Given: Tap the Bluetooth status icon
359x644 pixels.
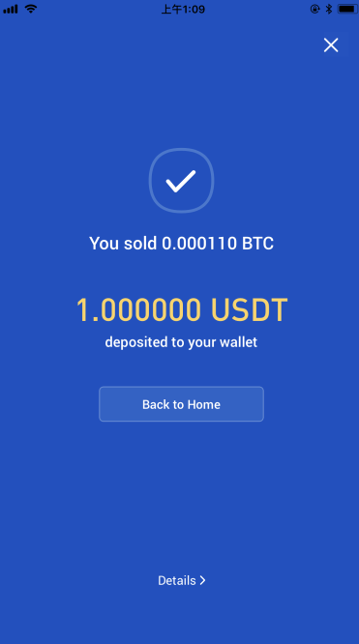Looking at the screenshot, I should pyautogui.click(x=329, y=9).
